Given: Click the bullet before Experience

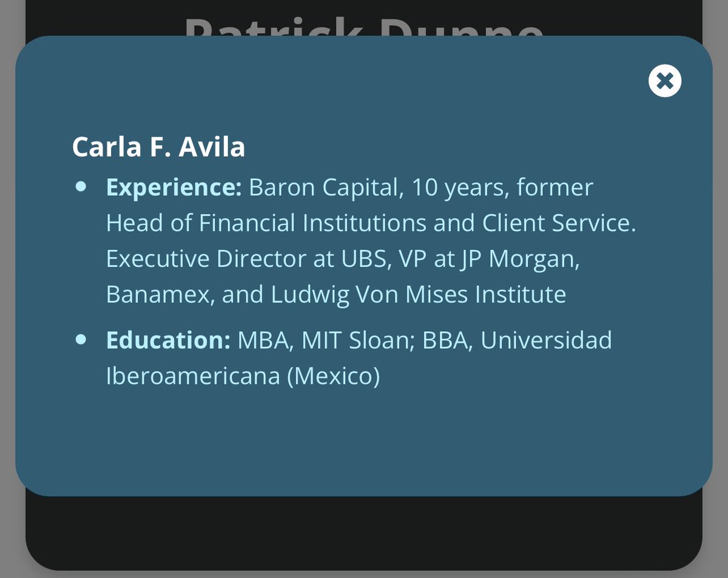Looking at the screenshot, I should pos(81,187).
